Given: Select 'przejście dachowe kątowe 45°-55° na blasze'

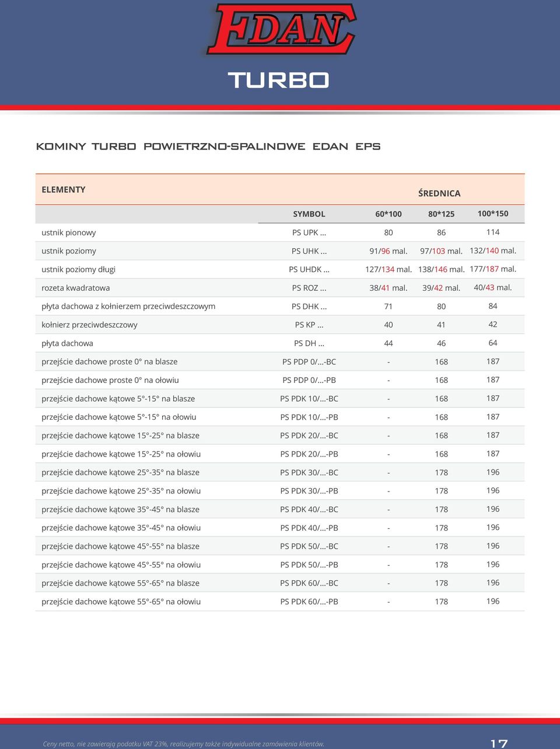Looking at the screenshot, I should click(121, 546).
